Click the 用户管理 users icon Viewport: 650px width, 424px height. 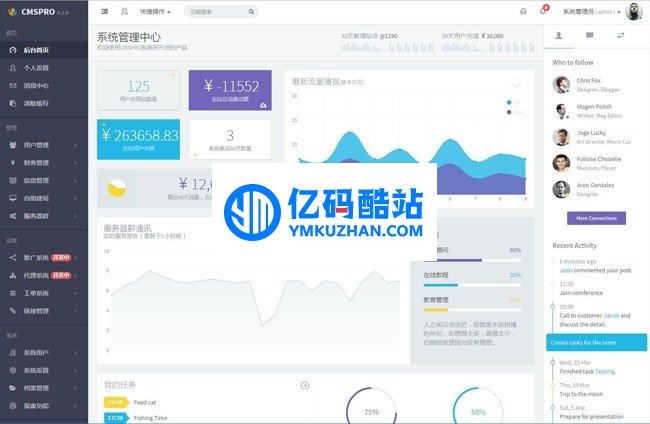[13, 145]
